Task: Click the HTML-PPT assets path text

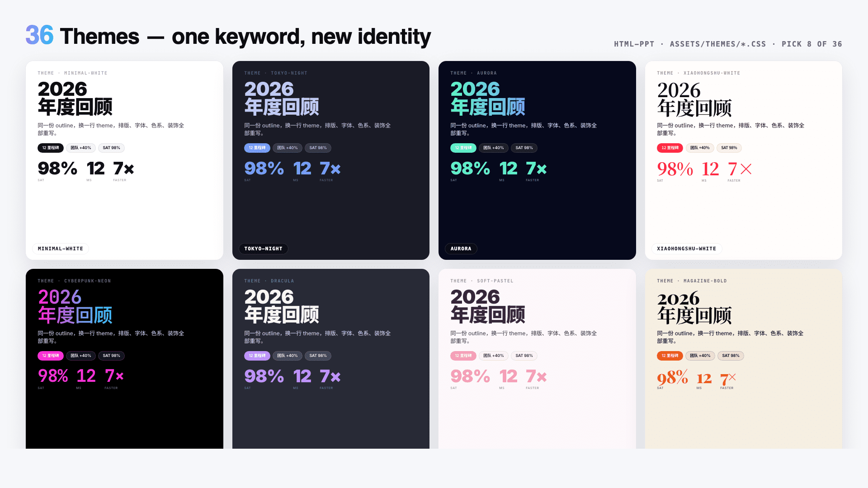Action: tap(727, 44)
